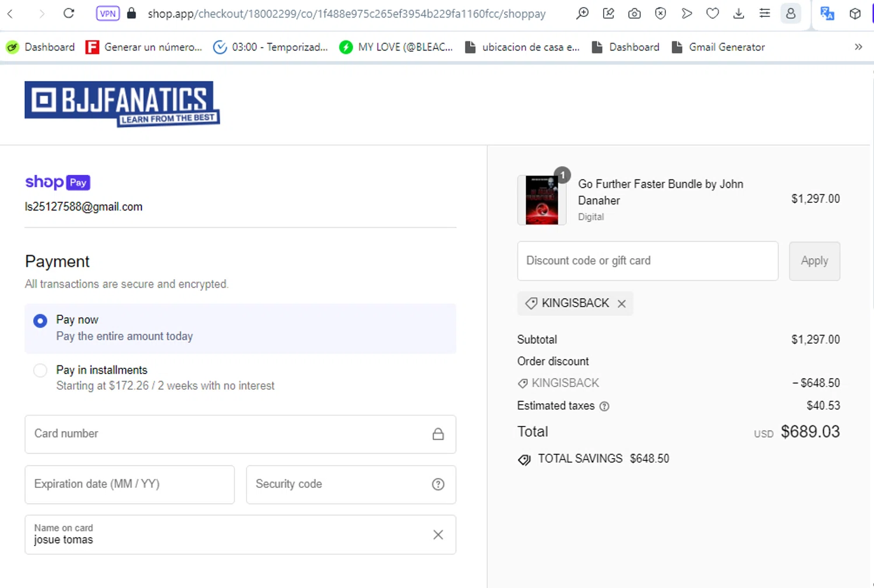Image resolution: width=874 pixels, height=588 pixels.
Task: Open first Dashboard bookmark with green icon
Action: (40, 47)
